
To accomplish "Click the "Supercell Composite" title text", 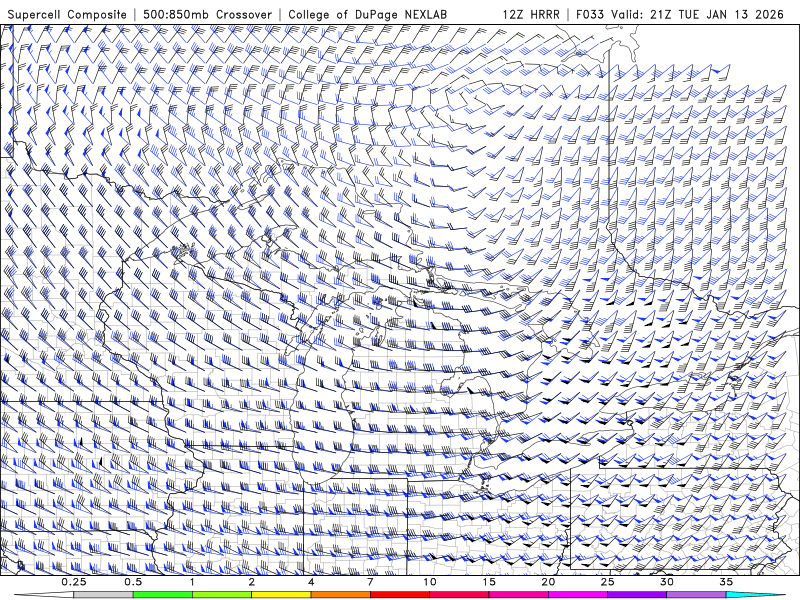I will pyautogui.click(x=67, y=15).
